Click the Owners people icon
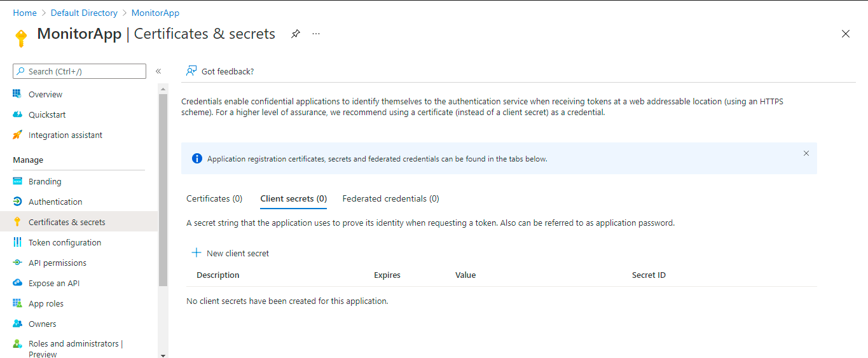Image resolution: width=868 pixels, height=358 pixels. [x=17, y=324]
